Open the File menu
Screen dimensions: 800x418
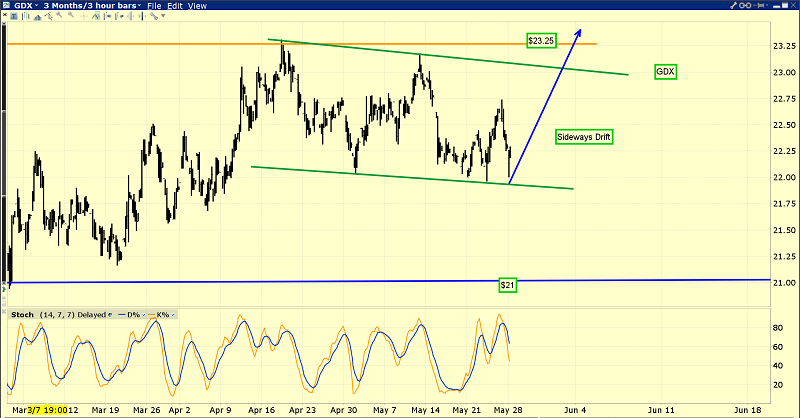[x=154, y=6]
